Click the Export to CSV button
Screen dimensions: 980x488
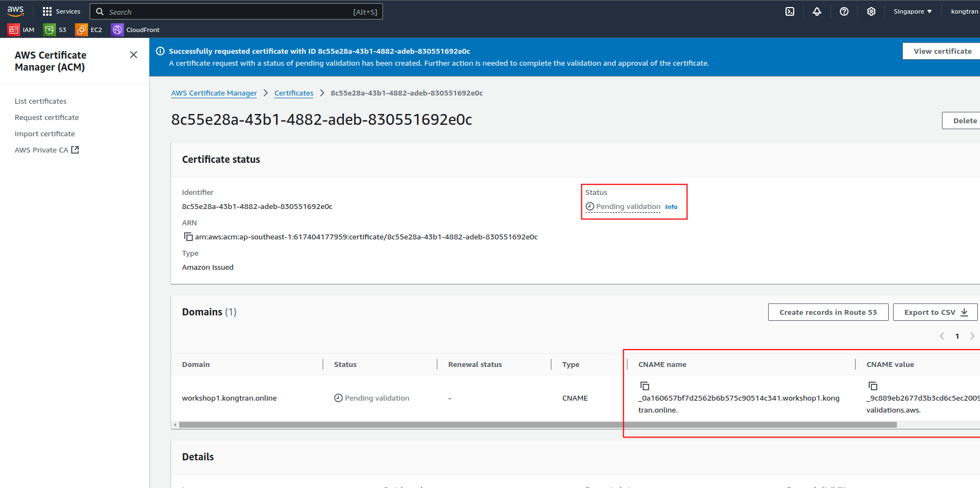pos(935,312)
